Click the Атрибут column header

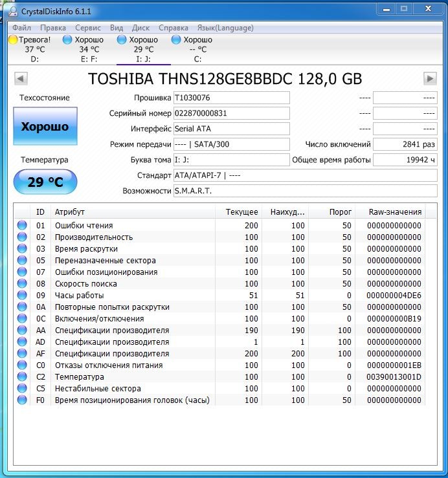point(133,212)
